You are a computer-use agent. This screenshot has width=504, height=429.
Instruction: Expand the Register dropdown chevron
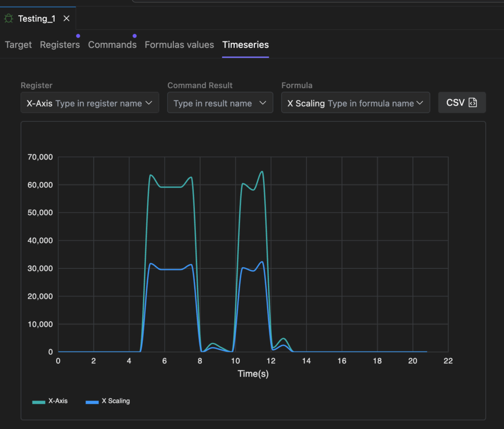click(150, 103)
